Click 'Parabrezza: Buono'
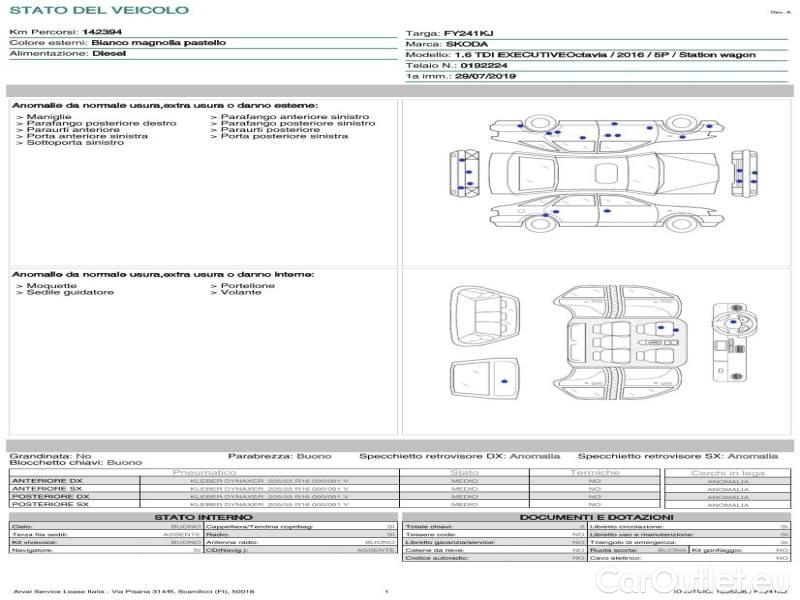This screenshot has height=600, width=800. [280, 456]
